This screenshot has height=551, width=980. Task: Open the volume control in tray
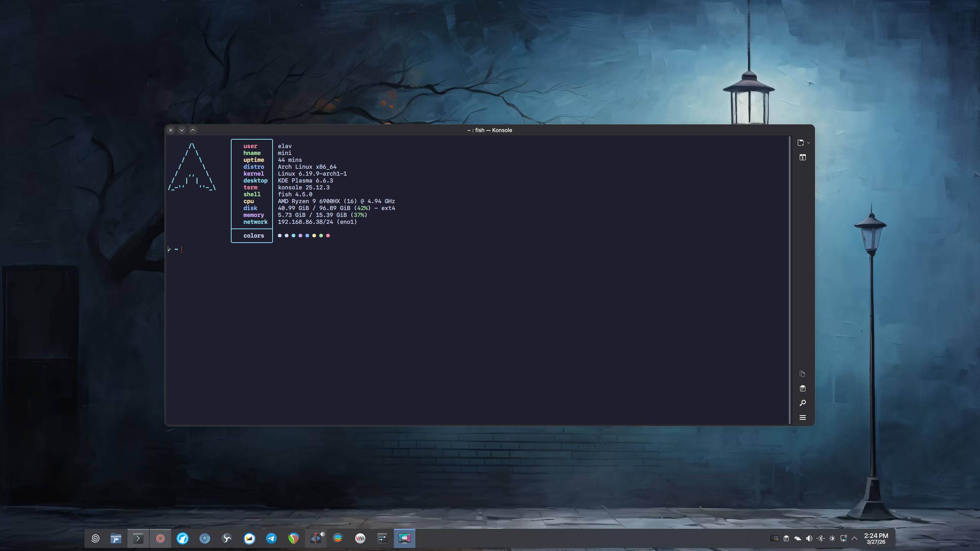point(809,538)
